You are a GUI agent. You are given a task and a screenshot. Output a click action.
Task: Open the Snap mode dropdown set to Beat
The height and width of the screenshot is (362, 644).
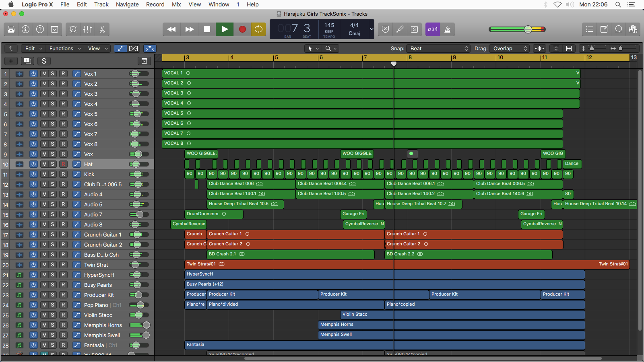point(438,48)
